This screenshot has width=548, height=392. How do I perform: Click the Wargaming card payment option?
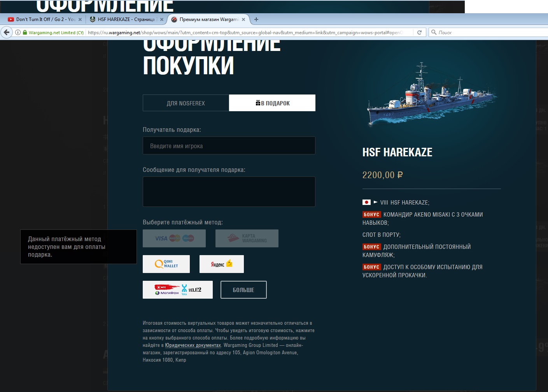pos(247,238)
